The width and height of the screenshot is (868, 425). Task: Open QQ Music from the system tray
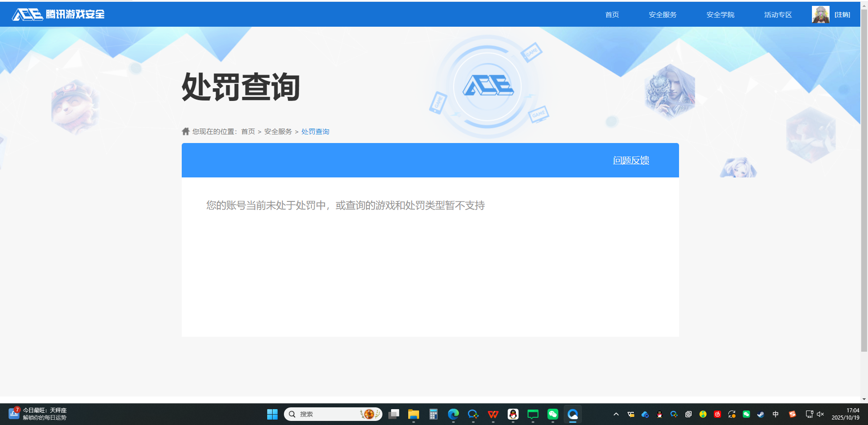(703, 414)
